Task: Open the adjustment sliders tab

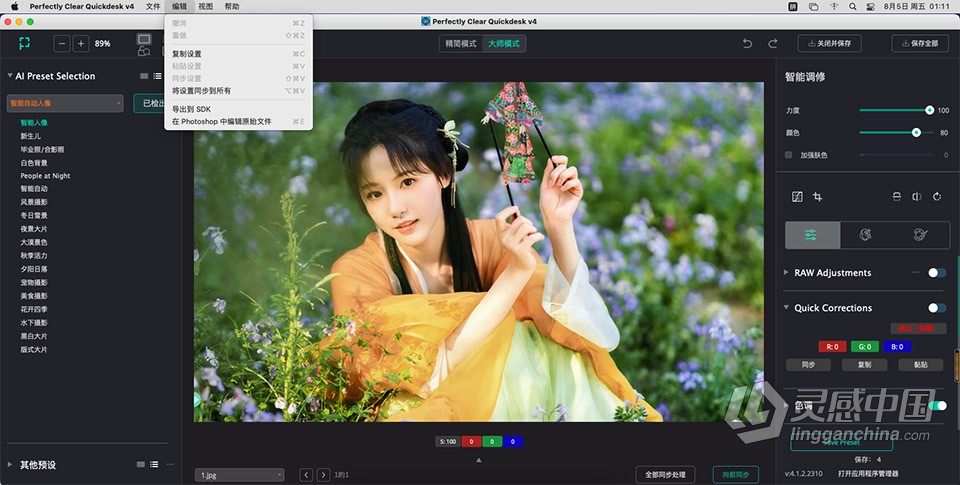Action: (x=812, y=235)
